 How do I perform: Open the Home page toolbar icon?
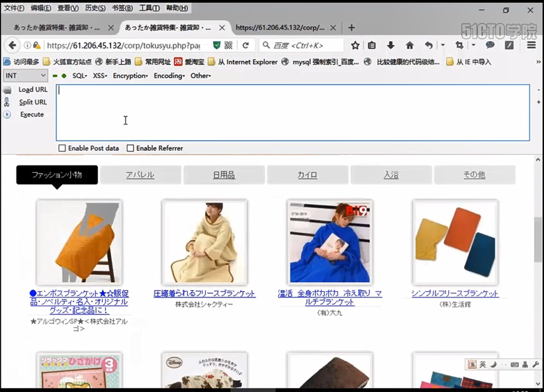409,46
